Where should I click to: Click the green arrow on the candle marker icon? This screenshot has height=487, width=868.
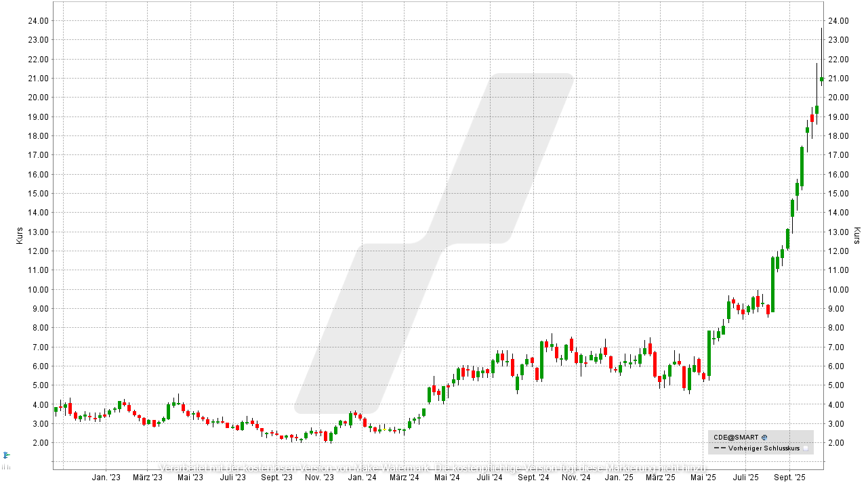[x=7, y=454]
